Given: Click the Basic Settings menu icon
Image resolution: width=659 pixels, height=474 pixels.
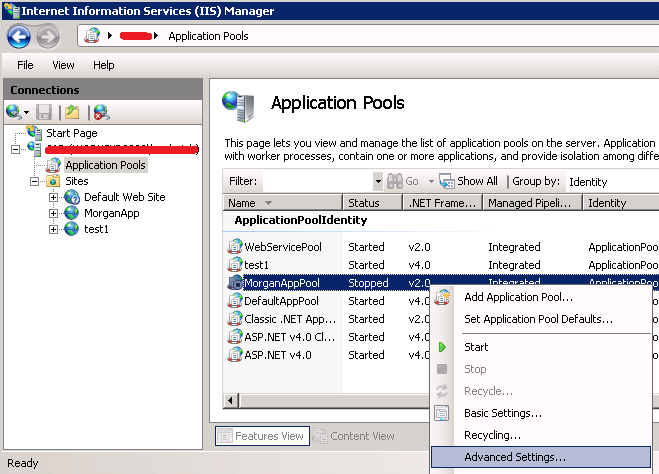Looking at the screenshot, I should 442,413.
